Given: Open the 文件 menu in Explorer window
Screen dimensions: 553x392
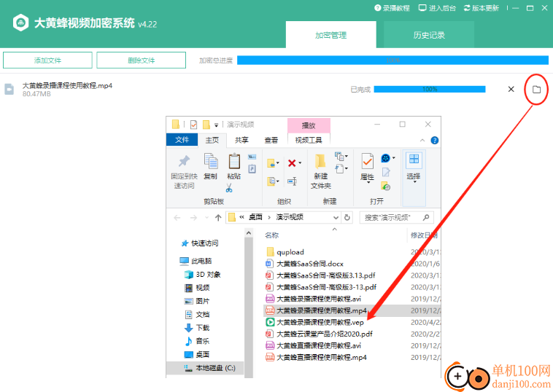Looking at the screenshot, I should pos(182,140).
